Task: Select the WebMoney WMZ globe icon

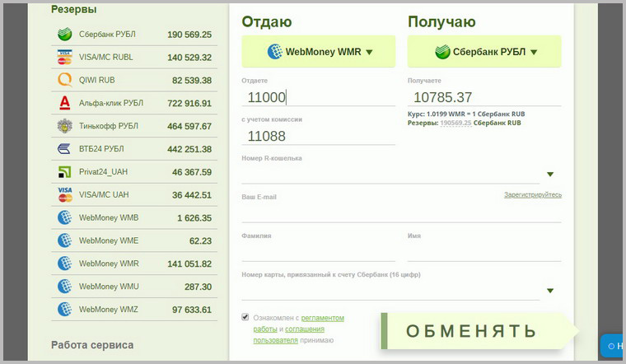Action: (65, 310)
